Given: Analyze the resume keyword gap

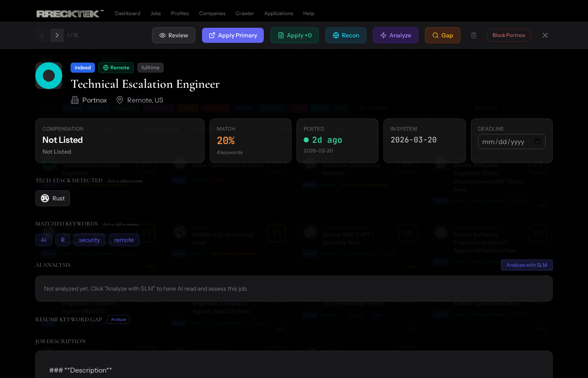Looking at the screenshot, I should point(118,320).
